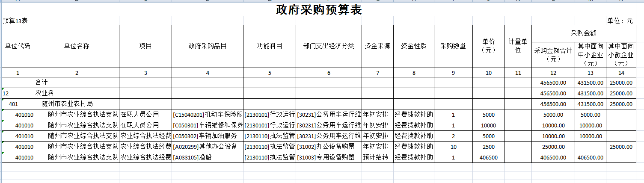Select the [A020299]其他办公设备 cell
Screen dimensions: 644x183
point(208,147)
